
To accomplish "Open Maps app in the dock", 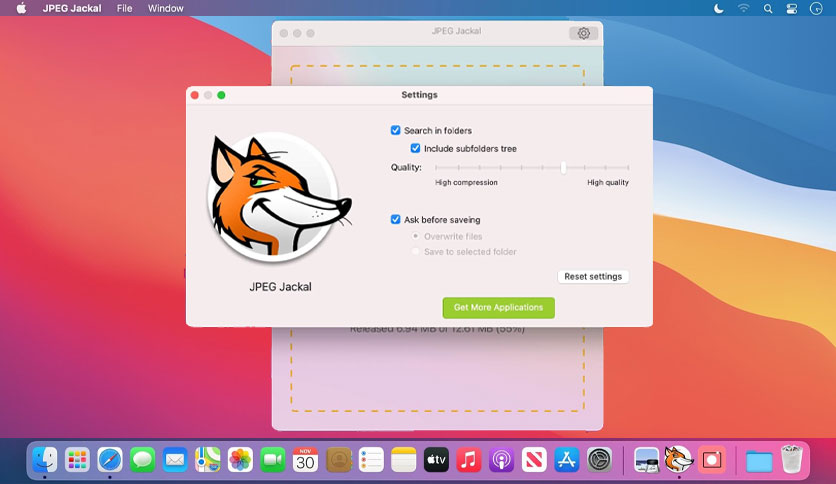I will coord(207,459).
